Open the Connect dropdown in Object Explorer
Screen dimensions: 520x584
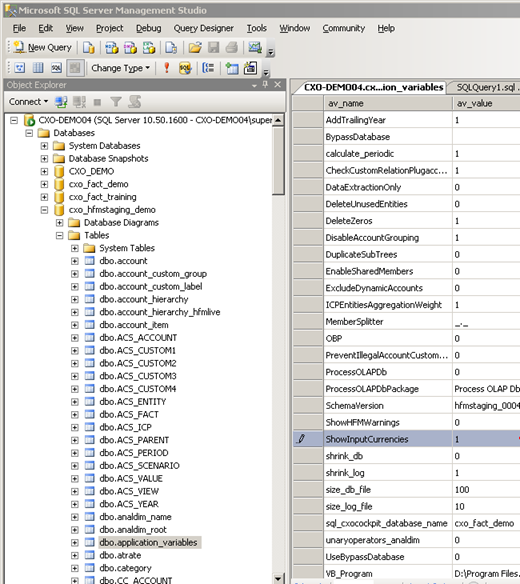click(x=29, y=102)
